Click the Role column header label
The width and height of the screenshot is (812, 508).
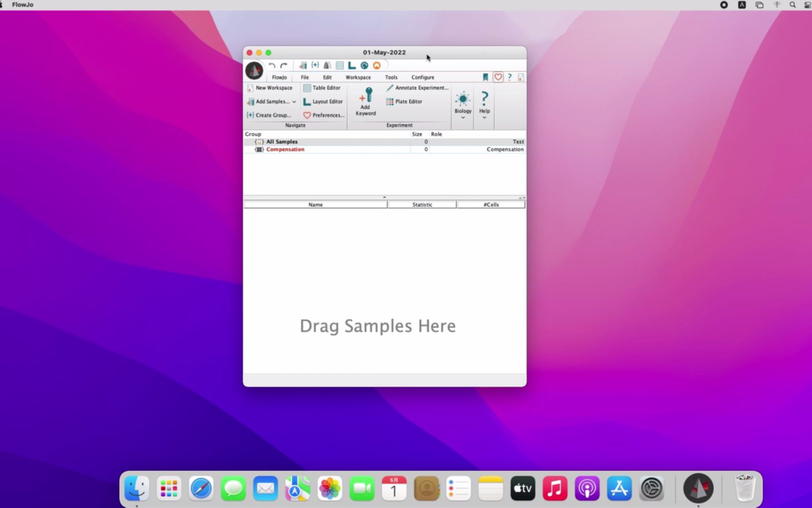pyautogui.click(x=436, y=134)
